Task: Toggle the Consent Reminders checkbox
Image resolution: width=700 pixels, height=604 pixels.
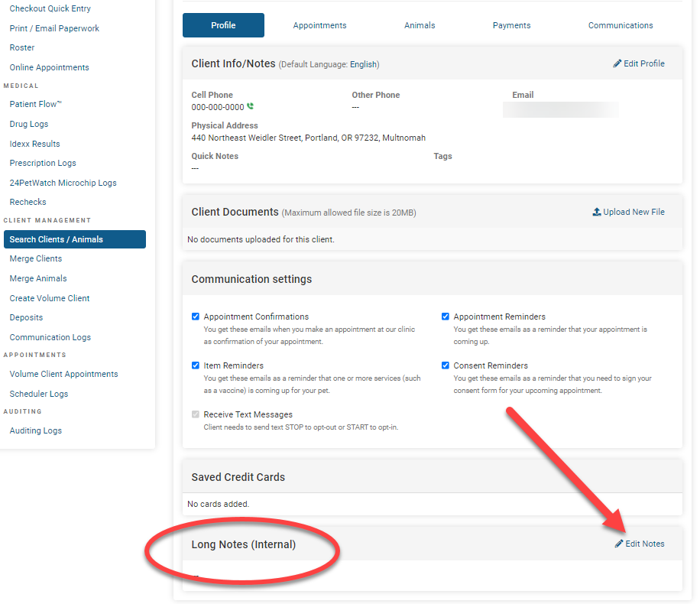Action: point(446,365)
